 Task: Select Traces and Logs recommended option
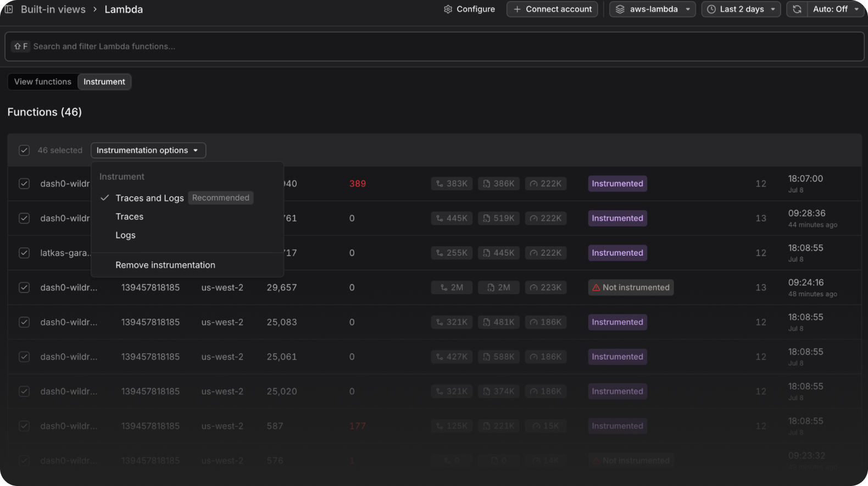187,198
